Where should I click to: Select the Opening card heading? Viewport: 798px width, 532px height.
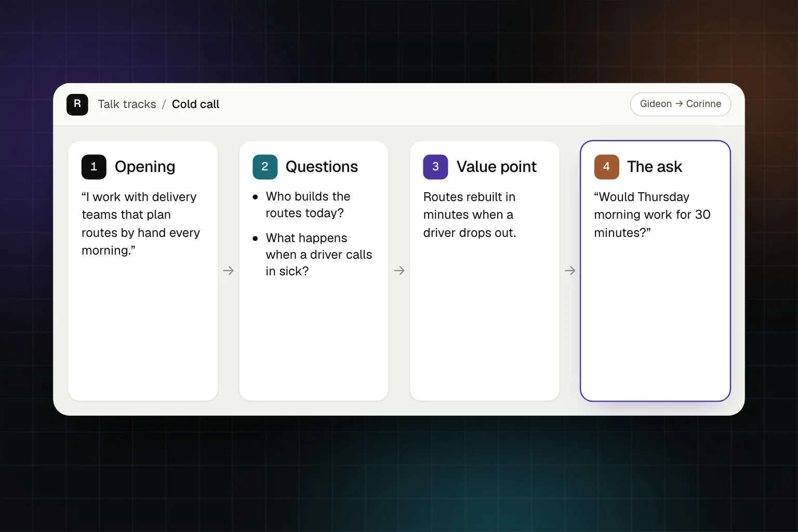(145, 167)
